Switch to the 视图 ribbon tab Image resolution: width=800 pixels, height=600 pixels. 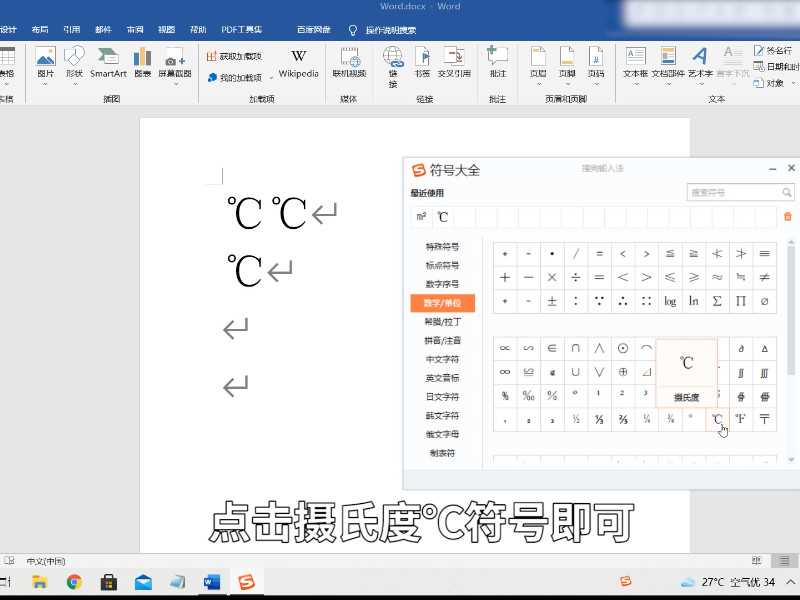click(166, 30)
